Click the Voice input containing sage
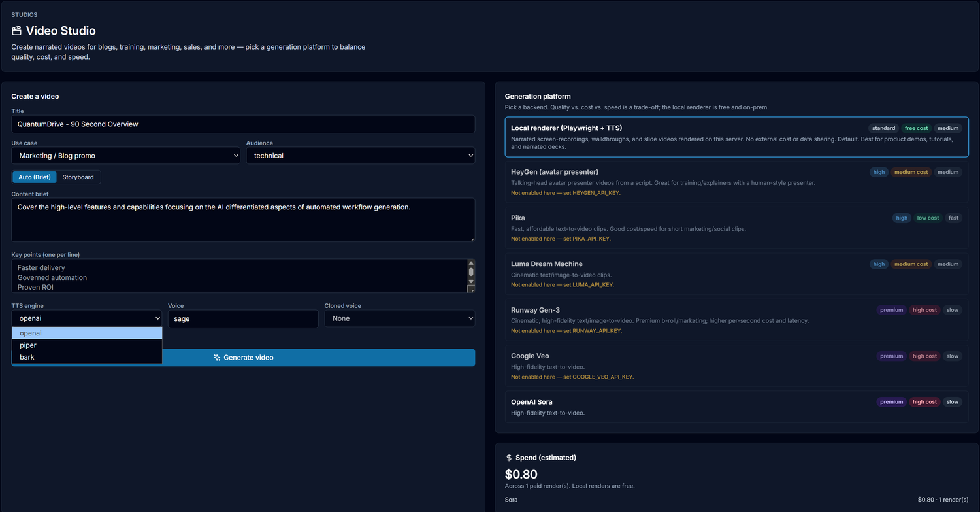This screenshot has height=512, width=980. (x=243, y=318)
